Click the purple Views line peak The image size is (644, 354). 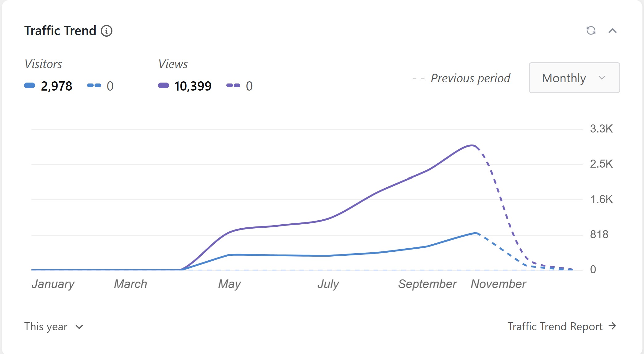tap(472, 145)
